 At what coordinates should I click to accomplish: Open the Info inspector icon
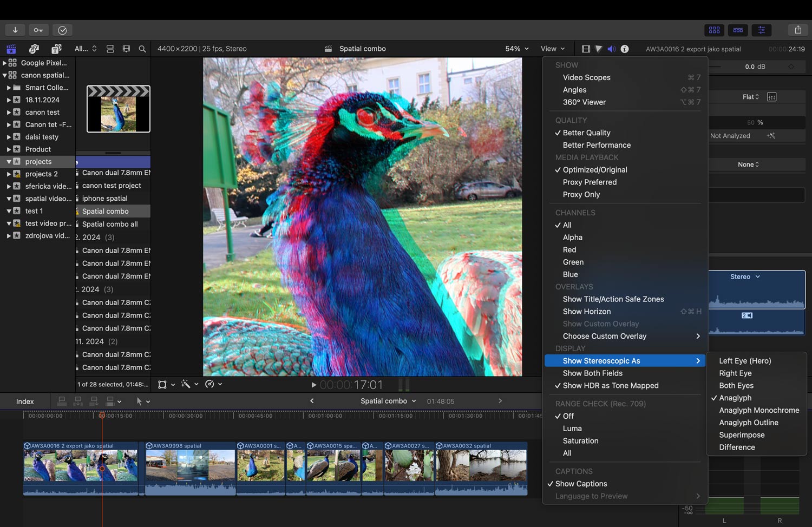[x=625, y=49]
